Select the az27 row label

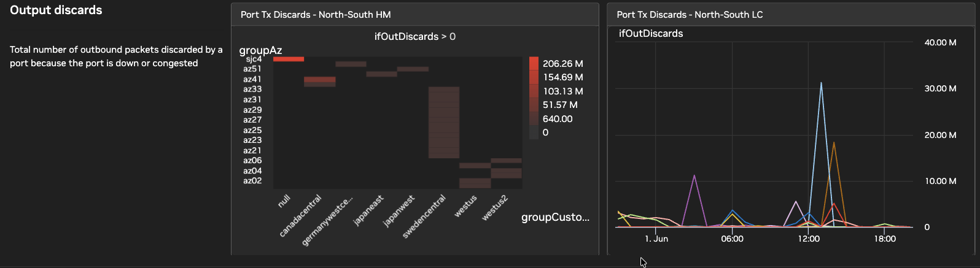[x=252, y=120]
